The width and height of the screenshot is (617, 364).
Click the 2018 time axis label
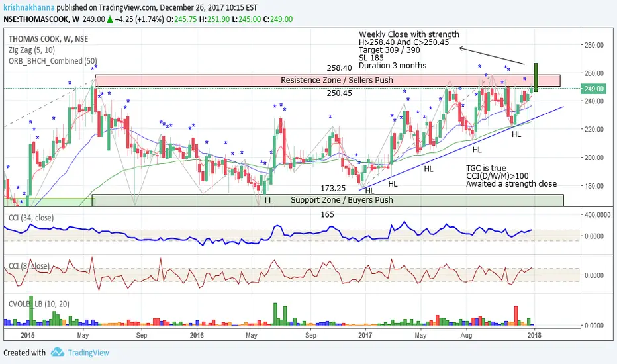pos(534,336)
